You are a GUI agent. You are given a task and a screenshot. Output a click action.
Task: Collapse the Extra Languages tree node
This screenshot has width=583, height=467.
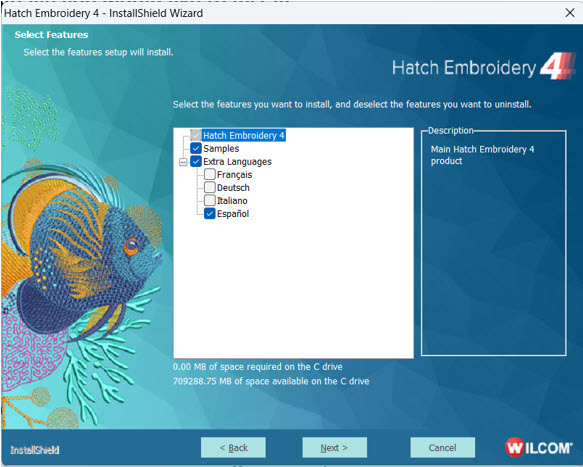pos(183,162)
